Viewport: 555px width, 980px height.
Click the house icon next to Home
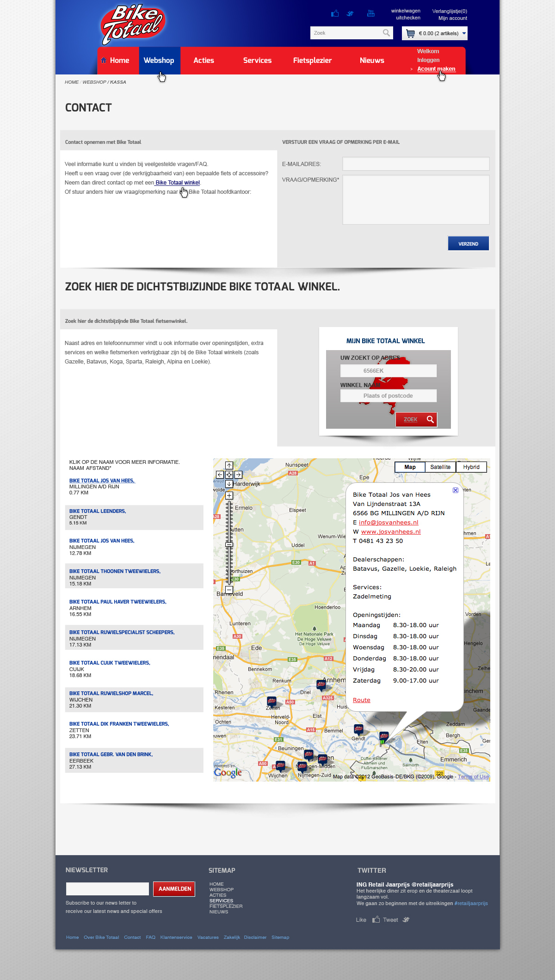pos(104,60)
